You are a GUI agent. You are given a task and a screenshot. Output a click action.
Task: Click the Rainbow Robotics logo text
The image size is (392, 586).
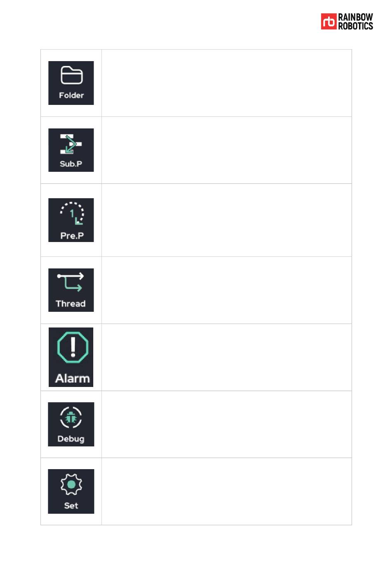356,21
